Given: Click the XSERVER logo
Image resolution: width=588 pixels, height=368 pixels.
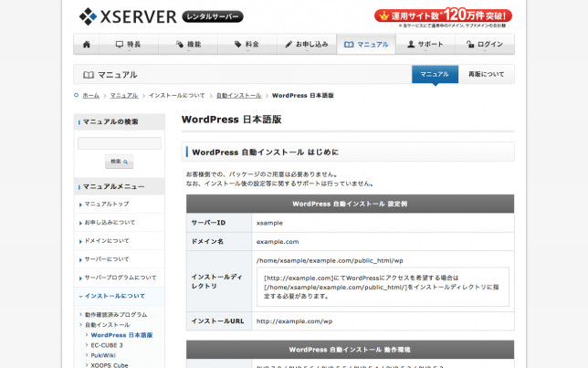Looking at the screenshot, I should (x=128, y=16).
